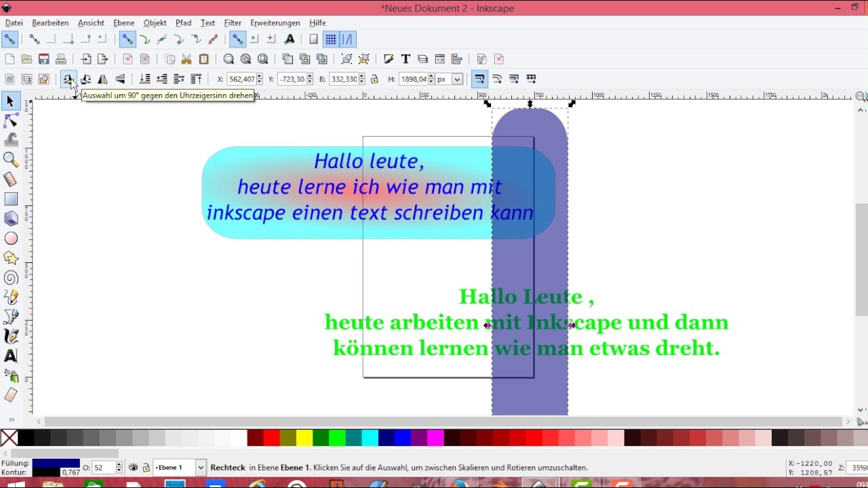868x488 pixels.
Task: Select the Selector arrow tool
Action: pos(10,101)
